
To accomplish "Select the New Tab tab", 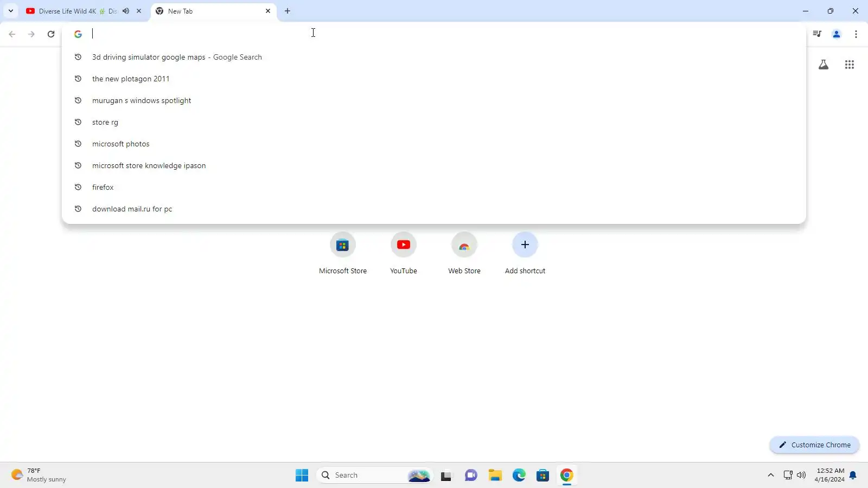I will [214, 11].
